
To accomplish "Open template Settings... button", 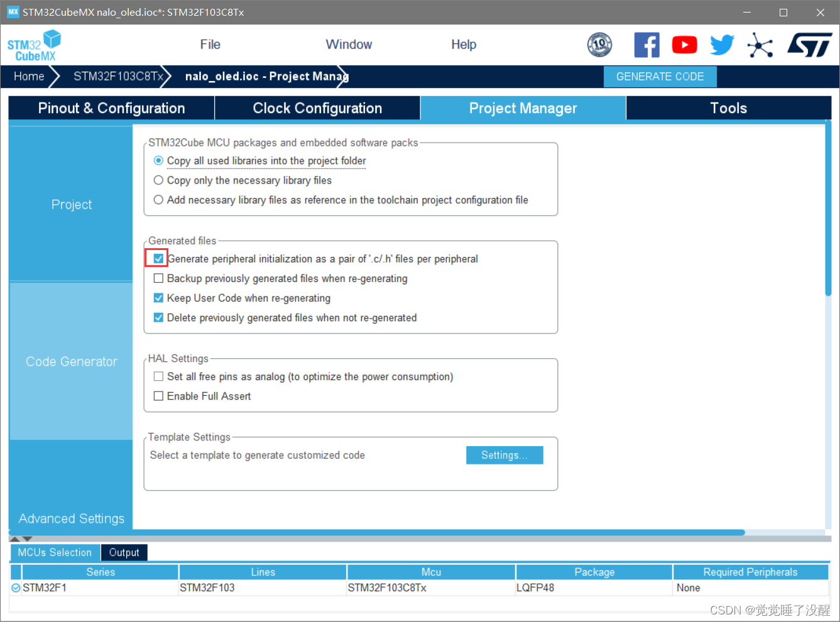I will click(x=505, y=455).
